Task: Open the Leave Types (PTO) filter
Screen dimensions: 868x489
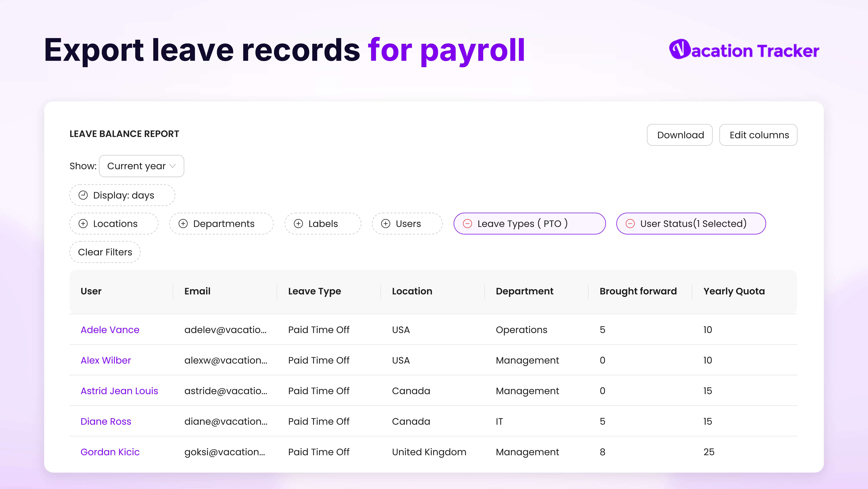Action: pyautogui.click(x=530, y=224)
